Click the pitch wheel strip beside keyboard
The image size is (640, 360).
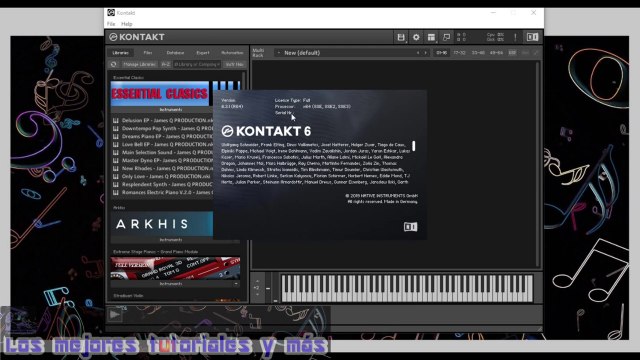click(x=268, y=288)
